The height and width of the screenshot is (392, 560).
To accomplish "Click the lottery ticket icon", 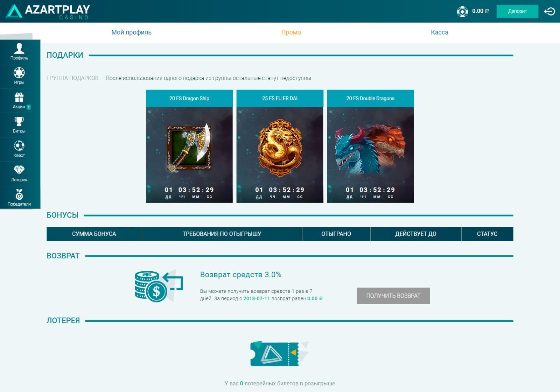I will tap(279, 354).
